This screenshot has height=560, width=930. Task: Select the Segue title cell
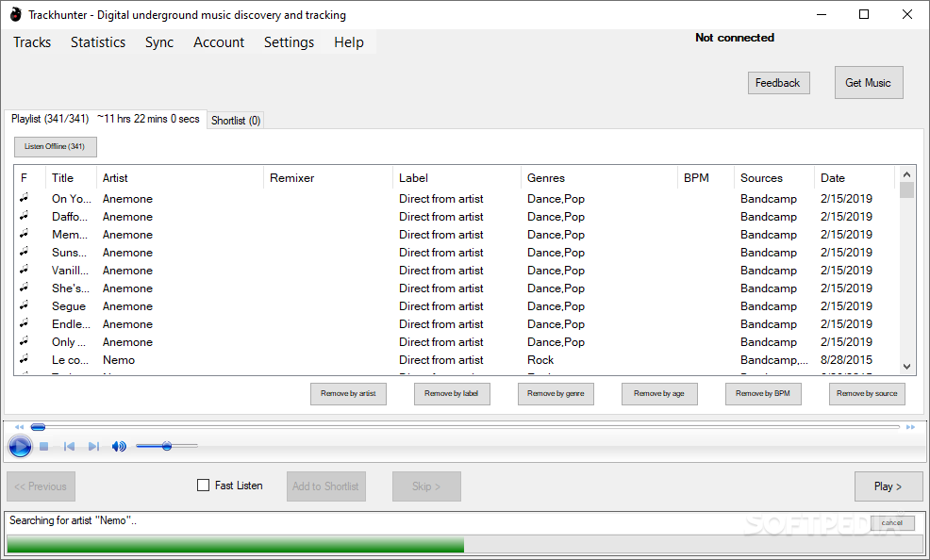(x=69, y=306)
